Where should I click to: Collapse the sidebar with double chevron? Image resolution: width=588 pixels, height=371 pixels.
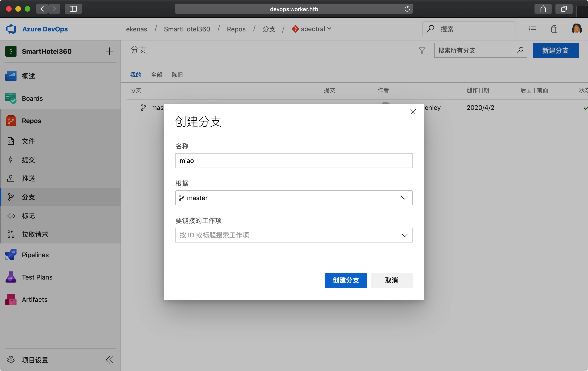click(109, 360)
